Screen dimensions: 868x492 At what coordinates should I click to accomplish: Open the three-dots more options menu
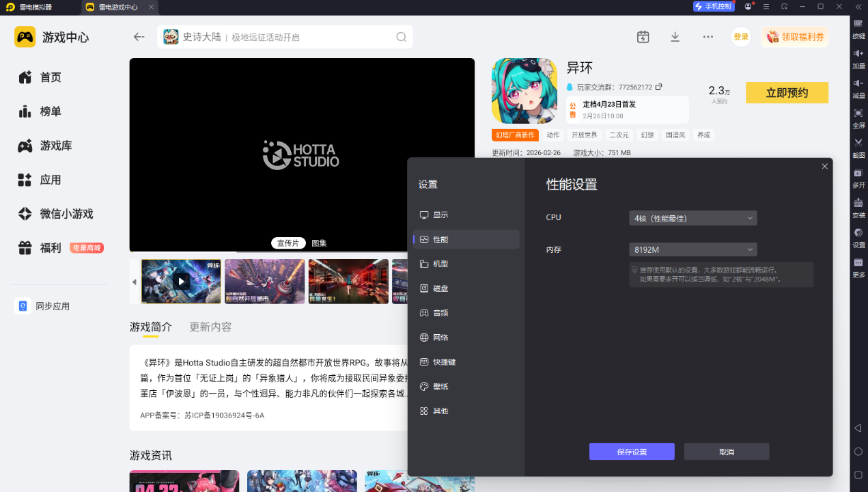pyautogui.click(x=708, y=37)
